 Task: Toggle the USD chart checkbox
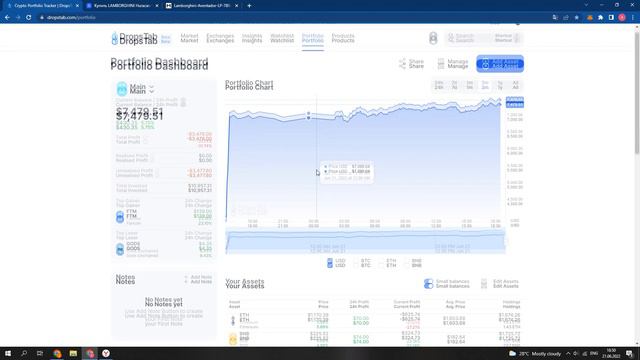[x=330, y=263]
